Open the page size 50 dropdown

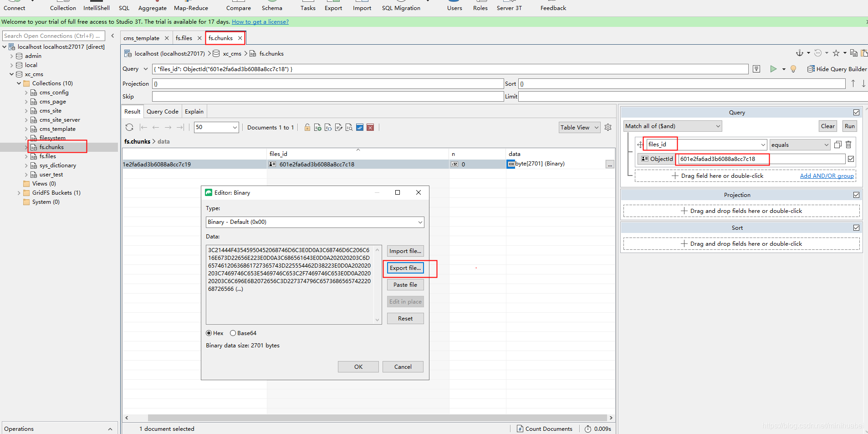coord(216,127)
